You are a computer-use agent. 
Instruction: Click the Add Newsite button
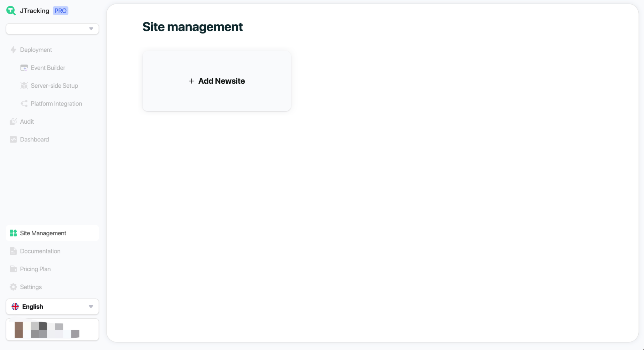[x=217, y=81]
